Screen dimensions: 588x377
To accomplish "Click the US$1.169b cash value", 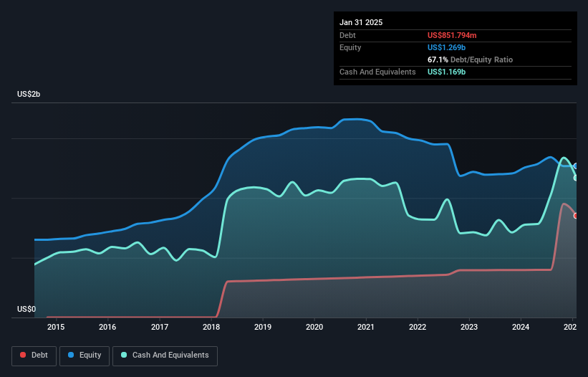I will [x=446, y=72].
